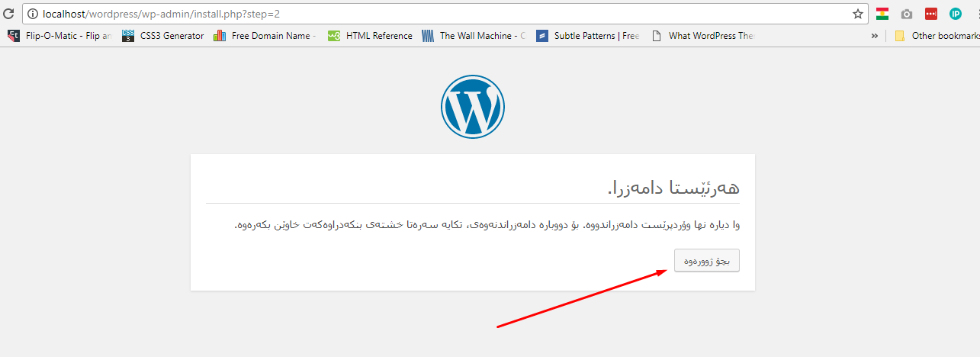
Task: Open the Kurdish flag extension icon
Action: point(882,14)
